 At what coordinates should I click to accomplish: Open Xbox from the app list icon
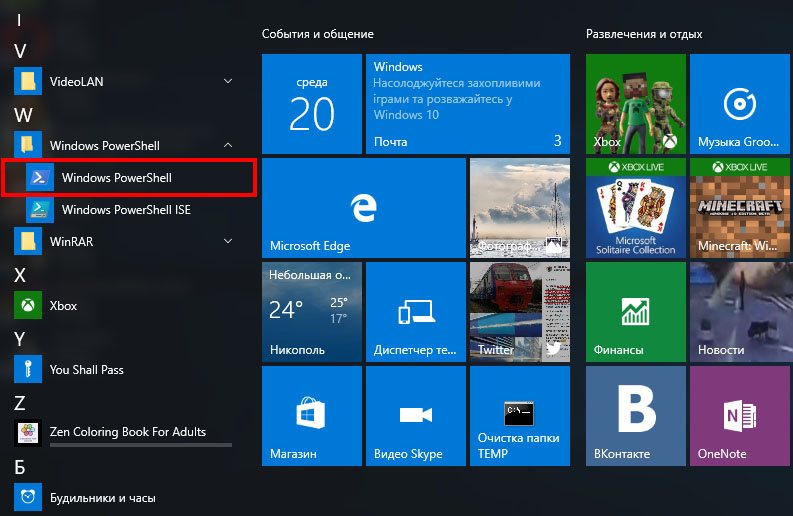point(28,306)
